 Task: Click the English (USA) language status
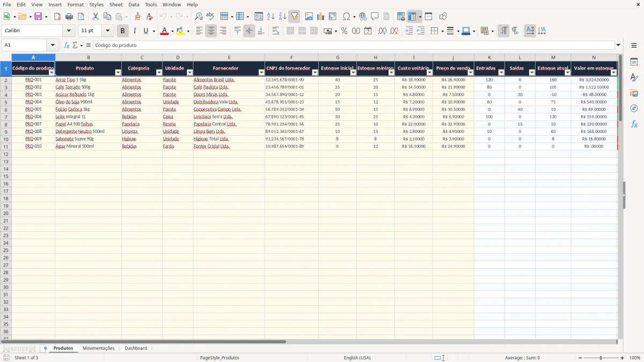(357, 358)
